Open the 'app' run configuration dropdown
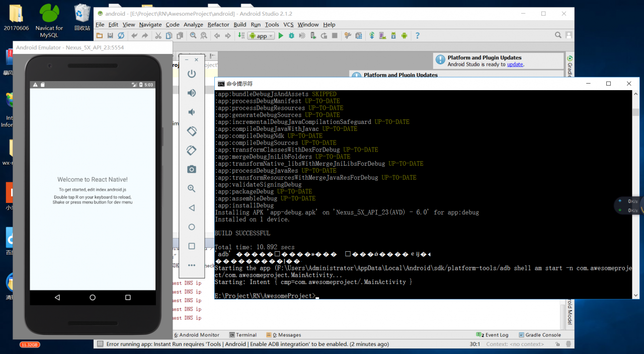The width and height of the screenshot is (644, 354). coord(261,36)
